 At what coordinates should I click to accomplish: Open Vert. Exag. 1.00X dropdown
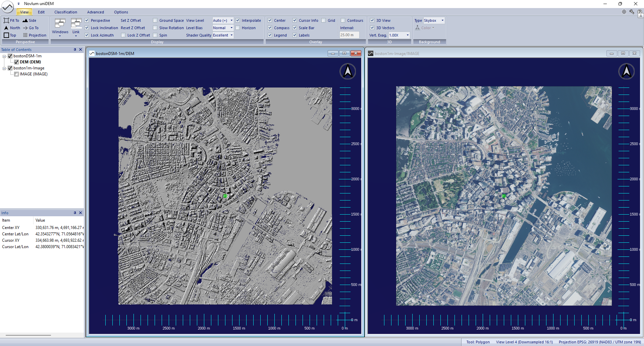(x=399, y=35)
